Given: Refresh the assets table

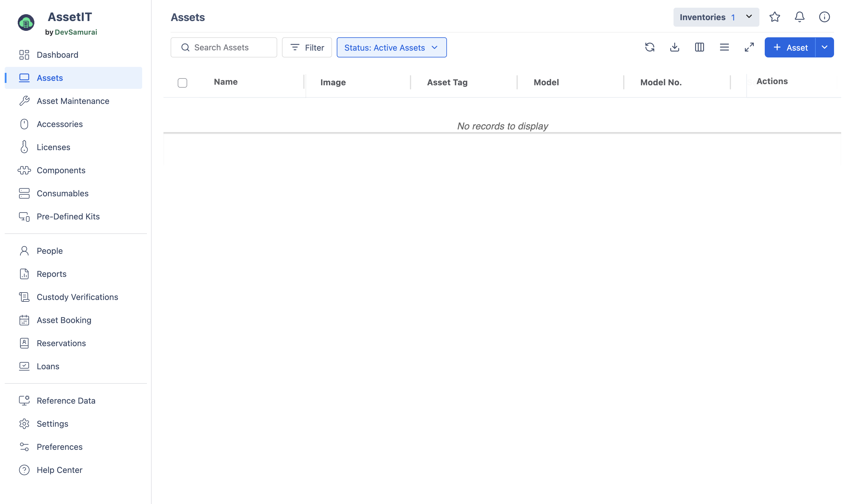Looking at the screenshot, I should coord(650,47).
